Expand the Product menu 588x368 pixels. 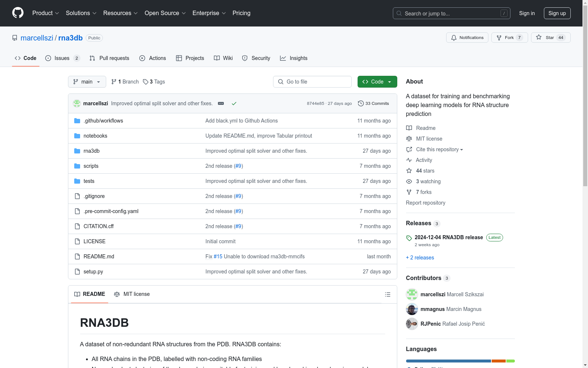(x=46, y=13)
